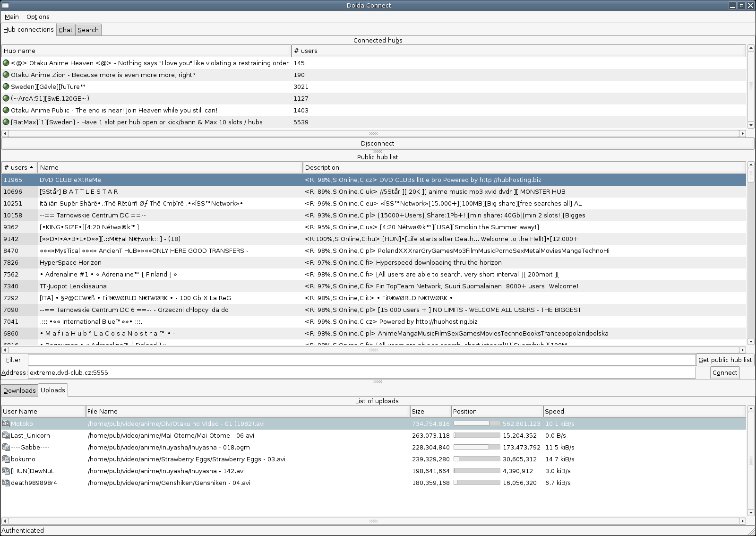
Task: Sort public hub list by Description column
Action: 524,167
